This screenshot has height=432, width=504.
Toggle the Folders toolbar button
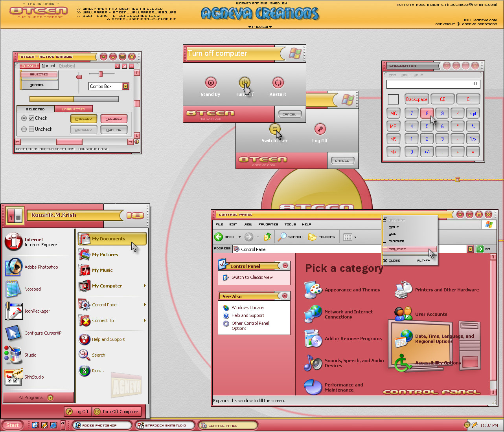(x=322, y=237)
